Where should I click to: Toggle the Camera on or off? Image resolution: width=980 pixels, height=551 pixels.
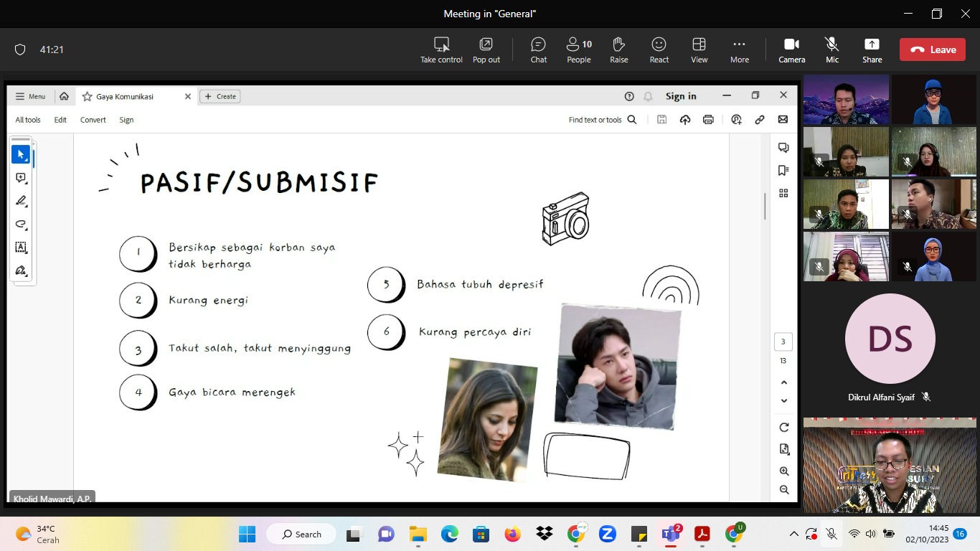pyautogui.click(x=791, y=50)
